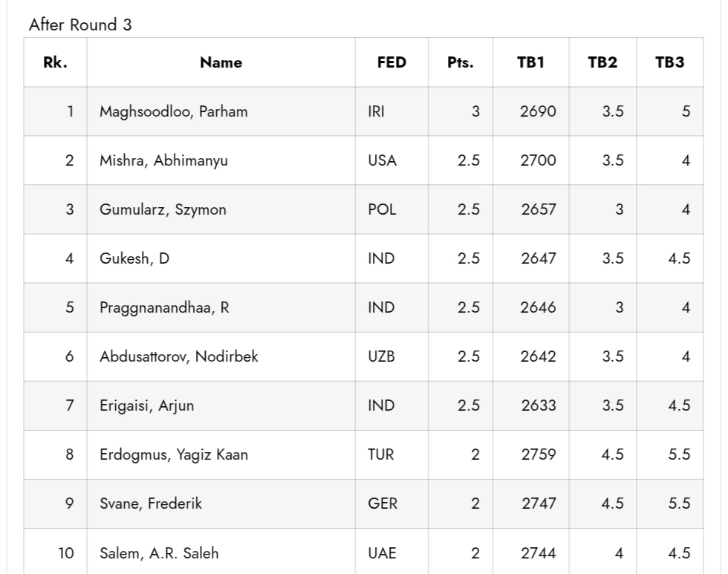Click the "FED" column header
The height and width of the screenshot is (574, 728).
click(x=391, y=63)
